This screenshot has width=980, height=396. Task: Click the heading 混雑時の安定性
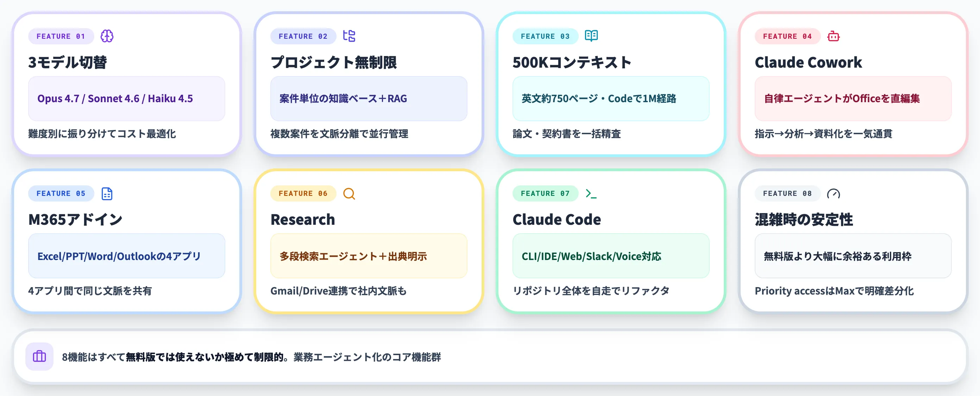804,219
